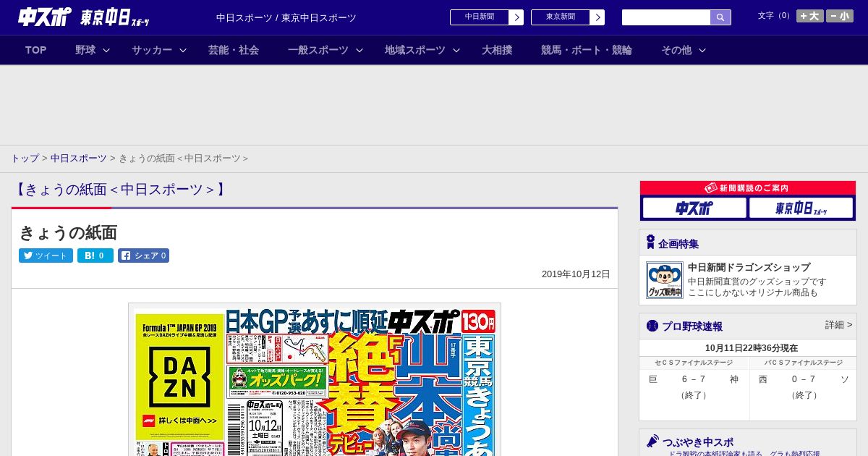Click the 巨 6-7 神 game score
This screenshot has width=868, height=456.
[x=693, y=379]
